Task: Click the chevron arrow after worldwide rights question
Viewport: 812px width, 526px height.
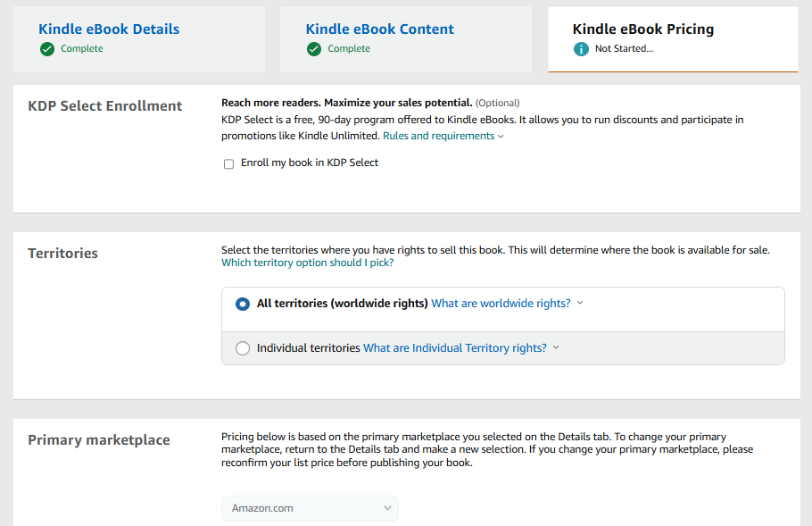Action: point(580,303)
